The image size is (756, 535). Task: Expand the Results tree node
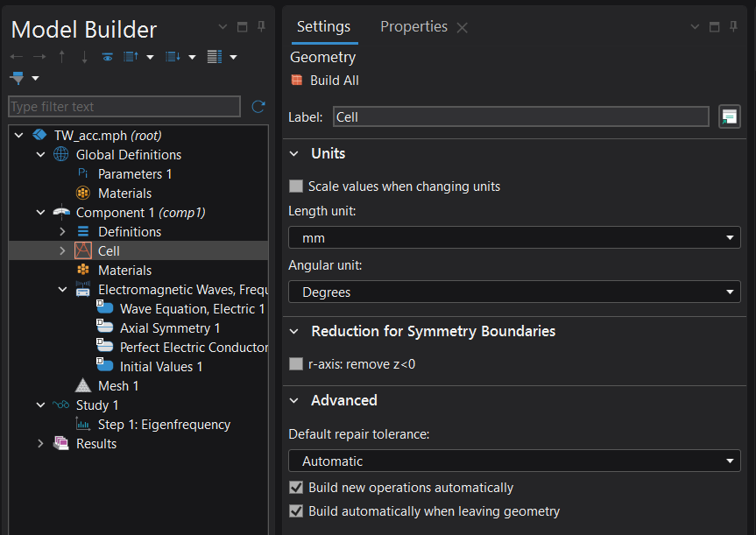[40, 444]
